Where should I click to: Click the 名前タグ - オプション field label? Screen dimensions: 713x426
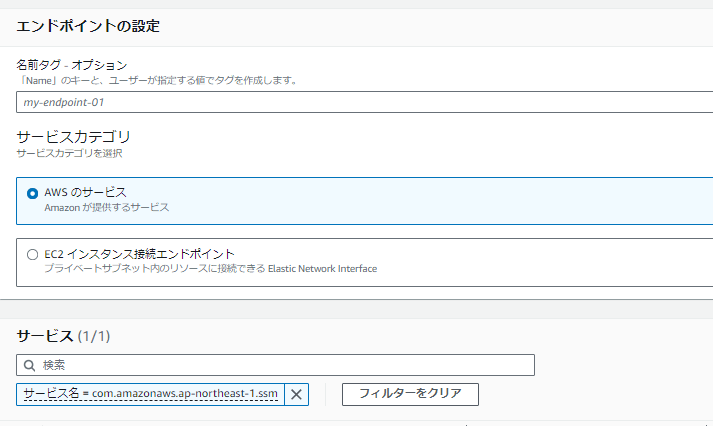click(x=72, y=65)
